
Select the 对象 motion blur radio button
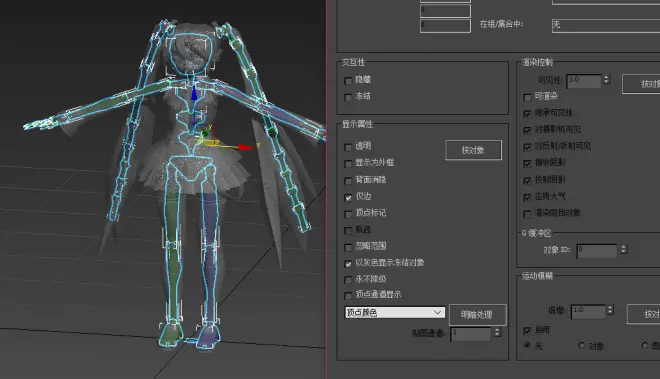(x=582, y=345)
